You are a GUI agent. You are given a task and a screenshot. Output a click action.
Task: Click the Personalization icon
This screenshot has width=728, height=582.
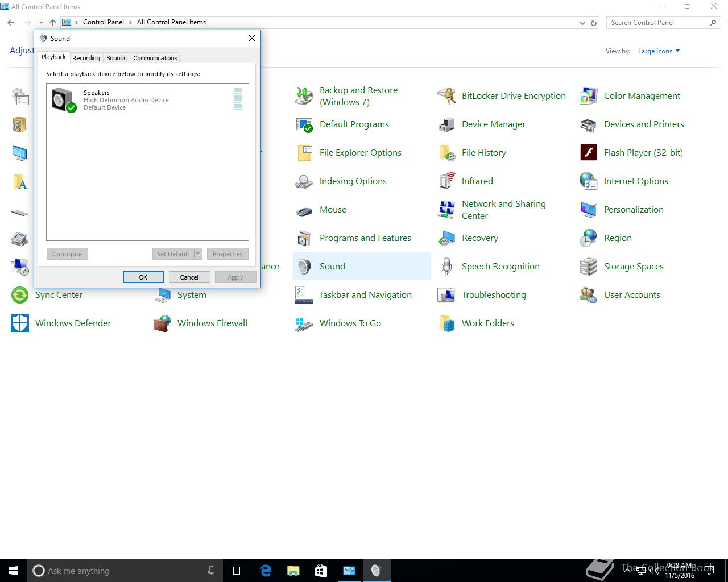pyautogui.click(x=589, y=210)
